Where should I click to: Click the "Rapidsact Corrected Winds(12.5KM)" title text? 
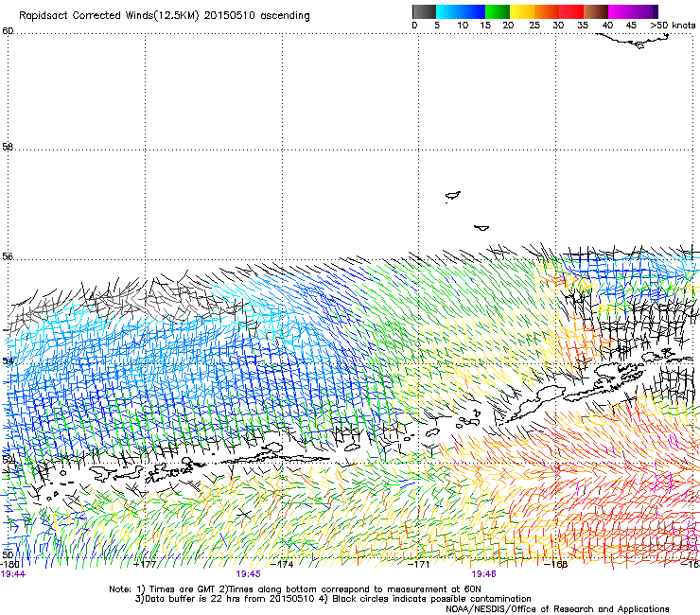pyautogui.click(x=109, y=16)
